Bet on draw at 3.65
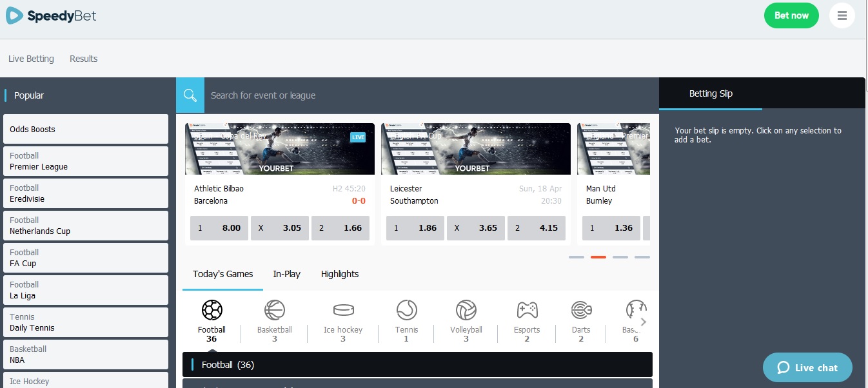Viewport: 868px width, 388px height. [476, 228]
